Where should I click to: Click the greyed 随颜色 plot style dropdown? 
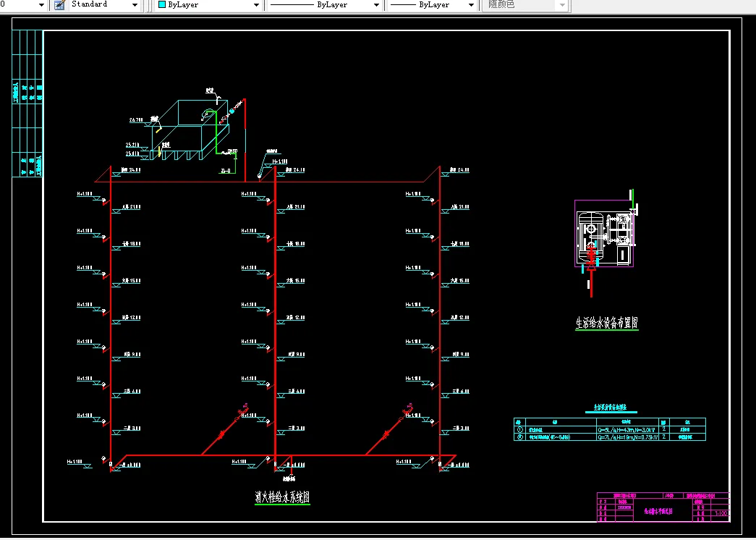(525, 5)
